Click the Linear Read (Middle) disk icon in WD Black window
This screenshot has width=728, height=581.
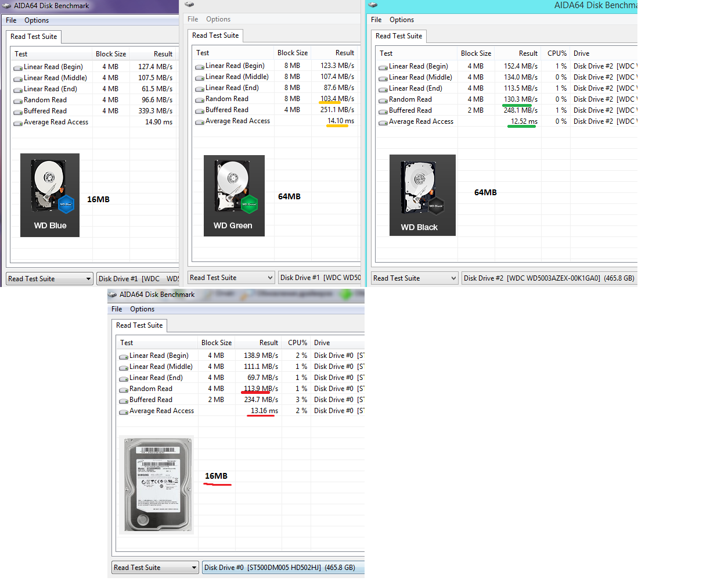tap(383, 78)
